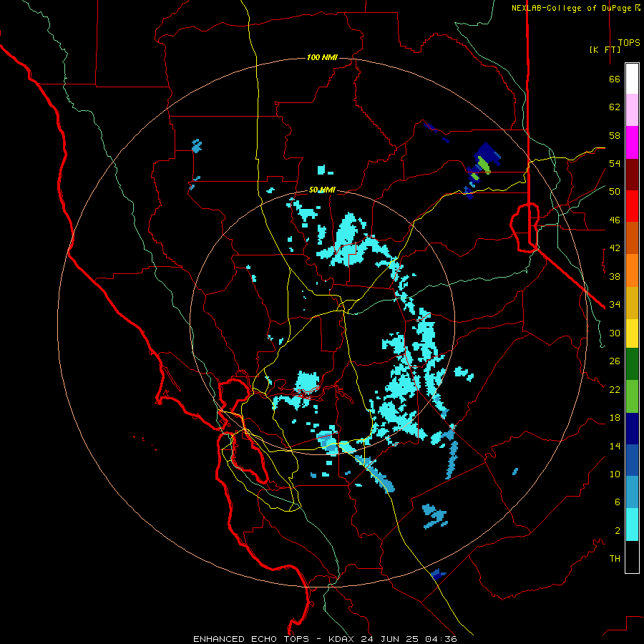
Task: Click the 50 scale value in the legend
Action: [615, 192]
